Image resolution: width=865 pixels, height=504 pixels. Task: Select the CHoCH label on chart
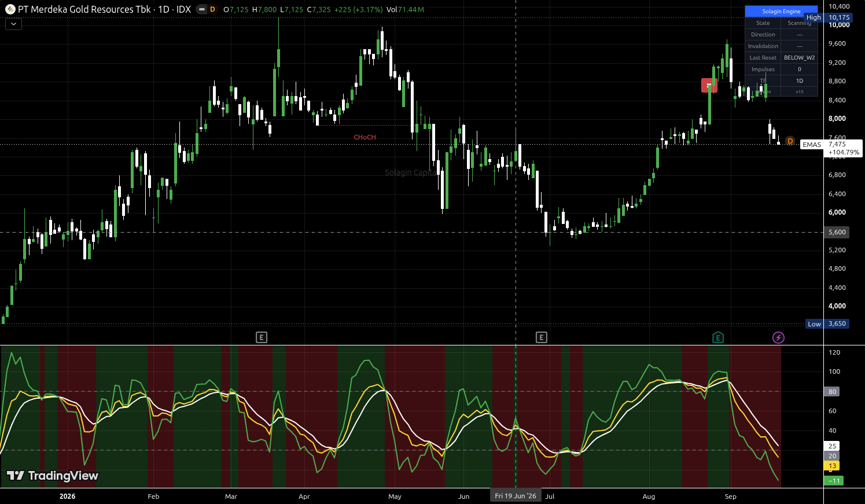(x=365, y=137)
